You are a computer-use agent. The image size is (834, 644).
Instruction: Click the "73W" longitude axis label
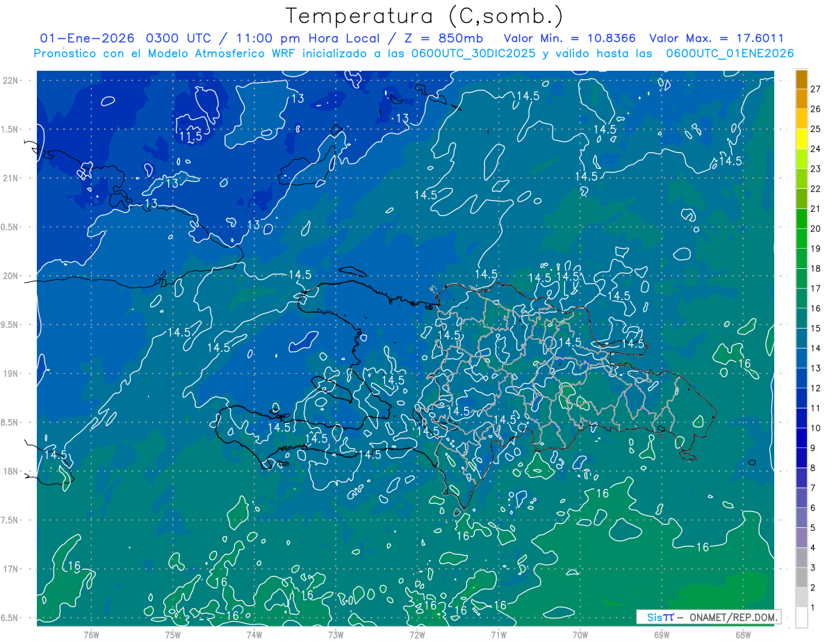(336, 635)
